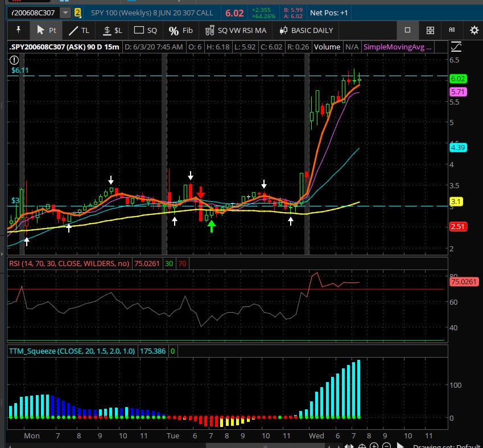Pick the Price Level ($L) tool

[x=112, y=30]
